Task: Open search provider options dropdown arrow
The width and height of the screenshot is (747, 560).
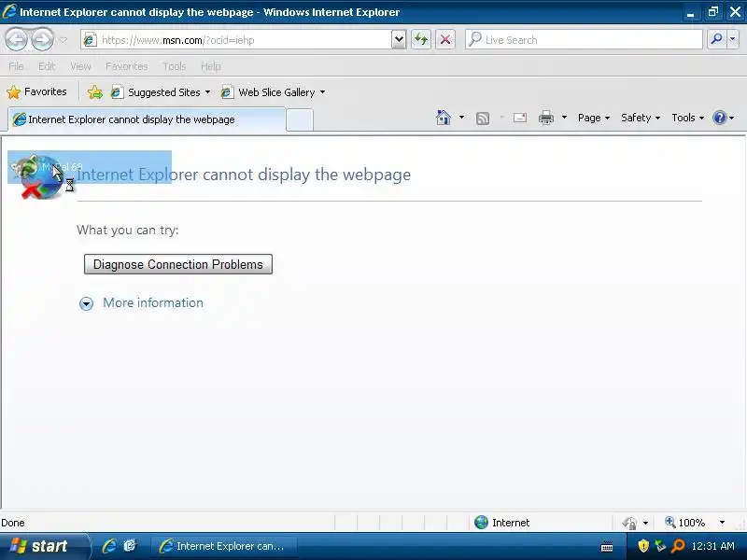Action: pyautogui.click(x=733, y=39)
